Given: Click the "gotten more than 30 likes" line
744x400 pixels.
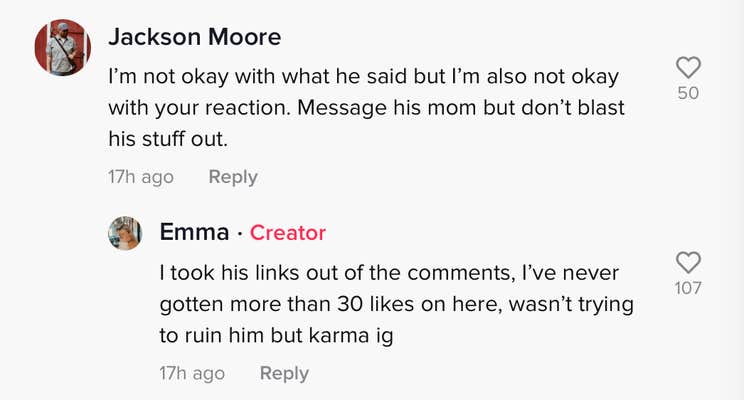Looking at the screenshot, I should click(396, 304).
